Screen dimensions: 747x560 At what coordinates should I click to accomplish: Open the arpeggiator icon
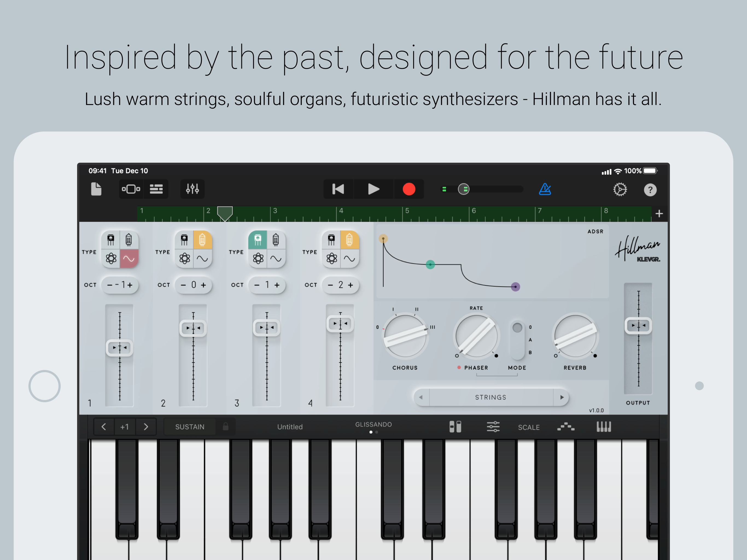click(x=566, y=427)
